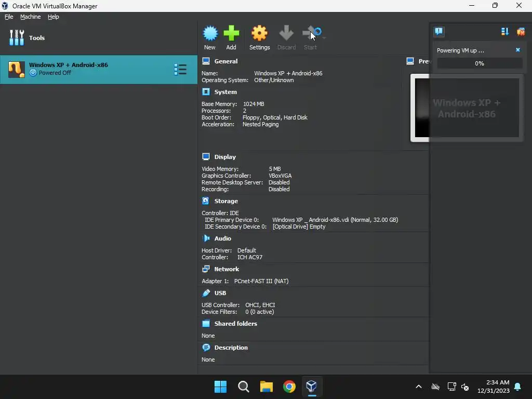Click the Display section icon
Image resolution: width=532 pixels, height=399 pixels.
[x=206, y=156]
